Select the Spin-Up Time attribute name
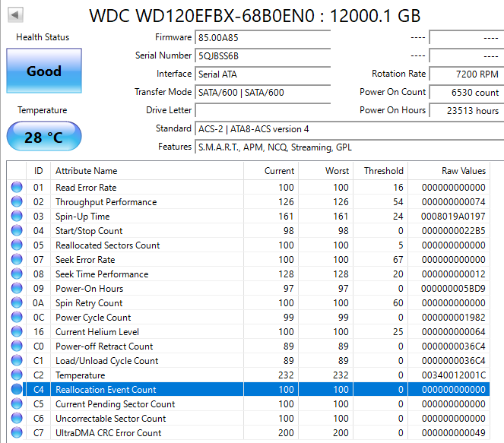Viewport: 504px width, 443px height. tap(83, 217)
